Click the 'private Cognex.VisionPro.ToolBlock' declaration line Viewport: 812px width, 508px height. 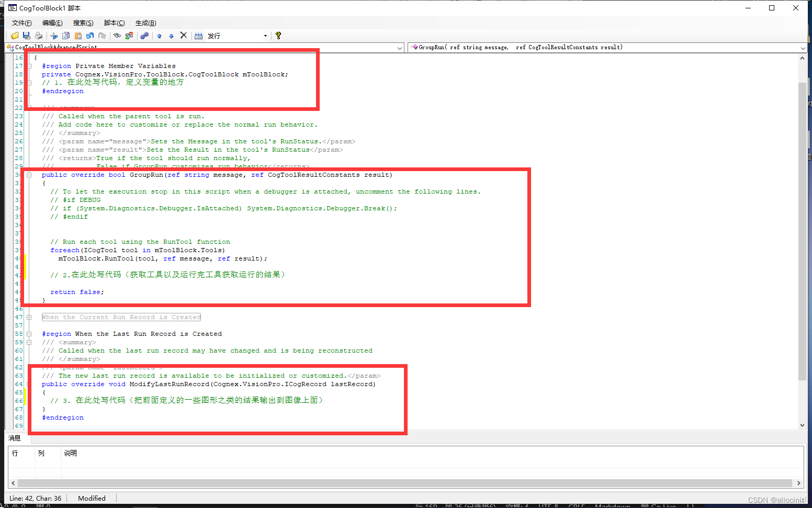(x=165, y=74)
